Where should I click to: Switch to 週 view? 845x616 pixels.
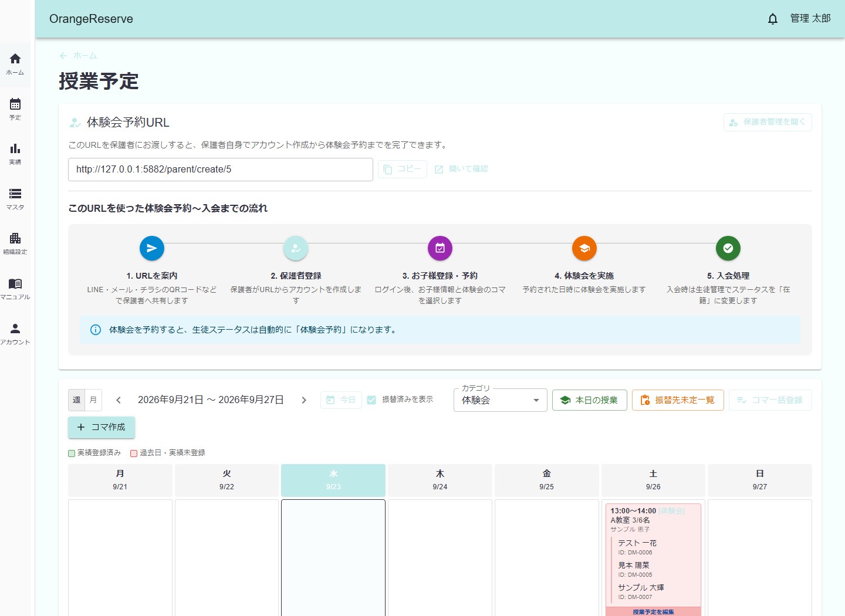tap(76, 400)
